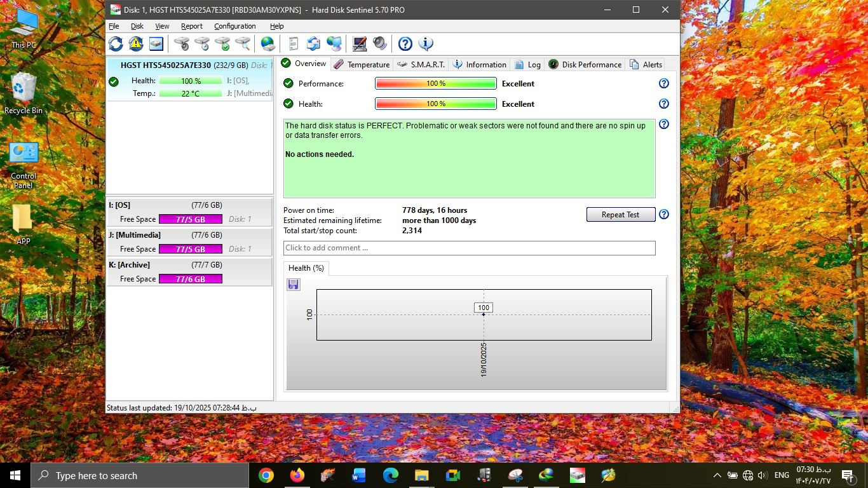The height and width of the screenshot is (488, 868).
Task: Click the Refresh toolbar icon with blue arrows
Action: tap(116, 44)
